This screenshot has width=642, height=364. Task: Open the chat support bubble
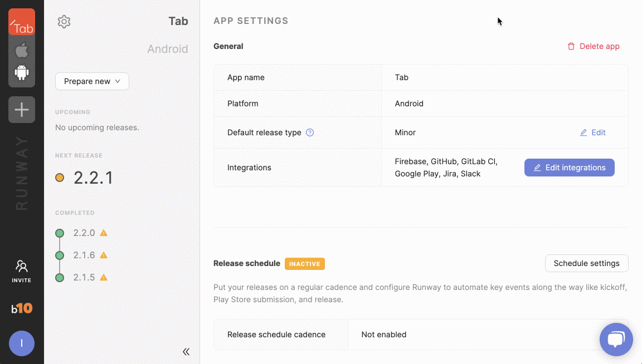[616, 340]
